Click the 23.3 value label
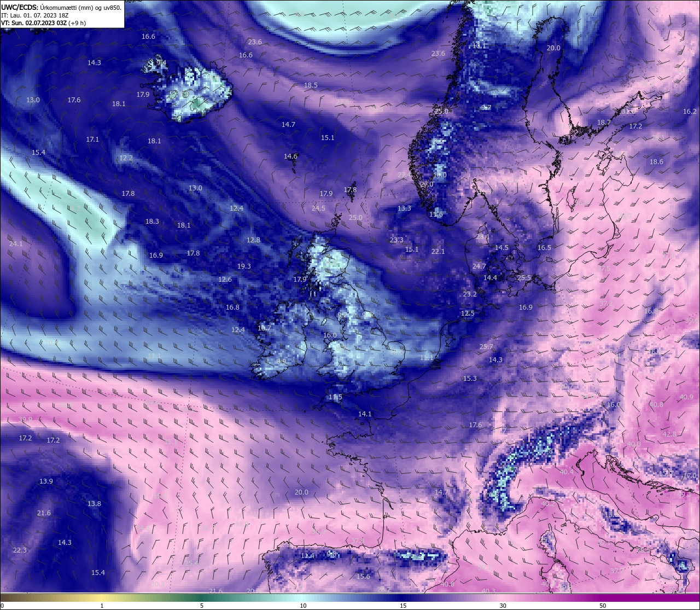Image resolution: width=700 pixels, height=610 pixels. tap(396, 240)
